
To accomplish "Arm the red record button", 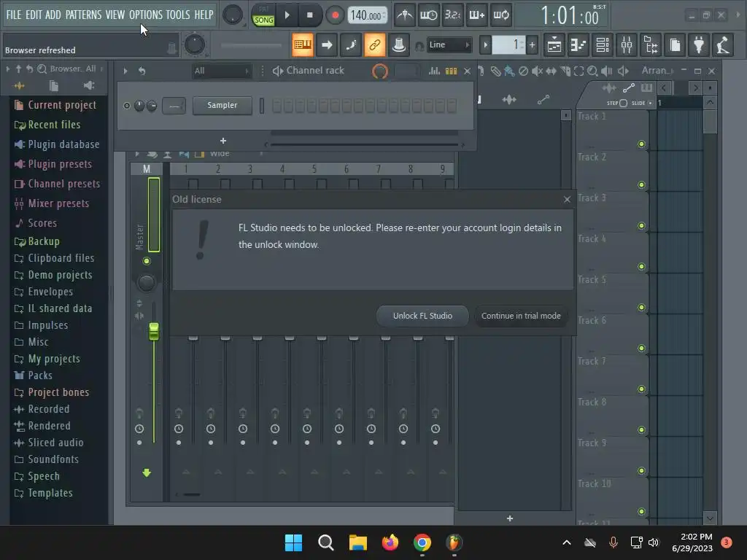I will coord(335,15).
